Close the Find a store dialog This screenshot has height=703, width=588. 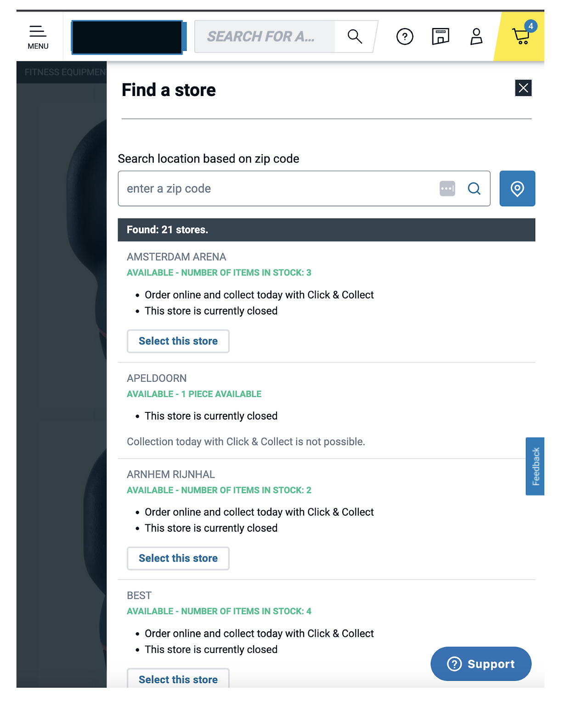523,88
